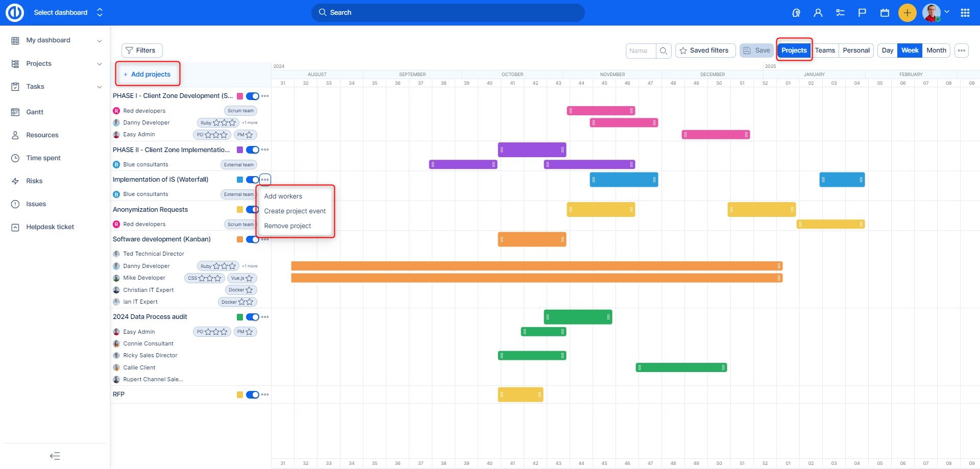Viewport: 980px width, 469px height.
Task: Expand the Tasks sidebar menu chevron
Action: (100, 87)
